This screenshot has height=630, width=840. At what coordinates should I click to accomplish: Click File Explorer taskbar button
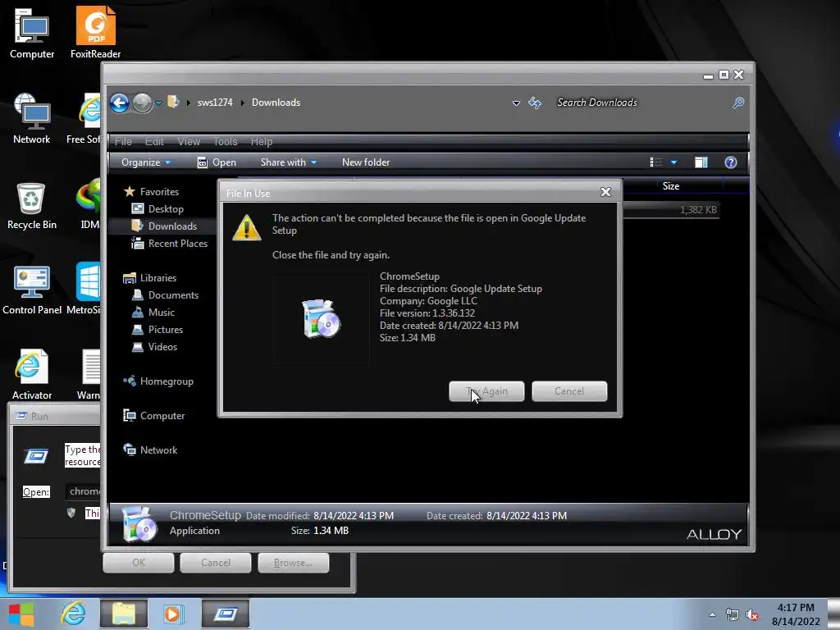coord(124,614)
